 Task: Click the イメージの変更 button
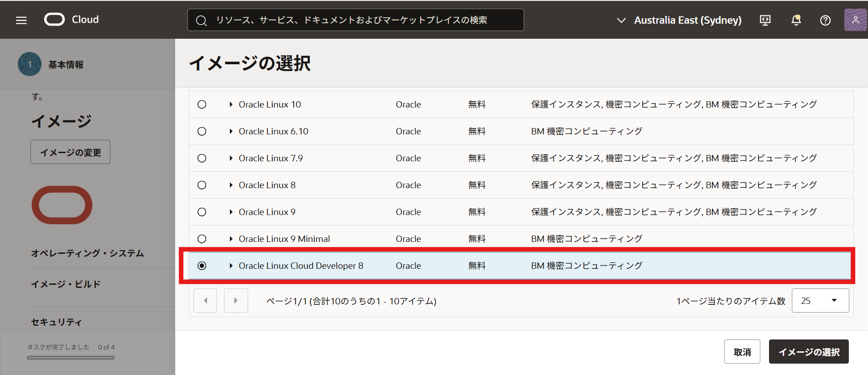click(70, 152)
